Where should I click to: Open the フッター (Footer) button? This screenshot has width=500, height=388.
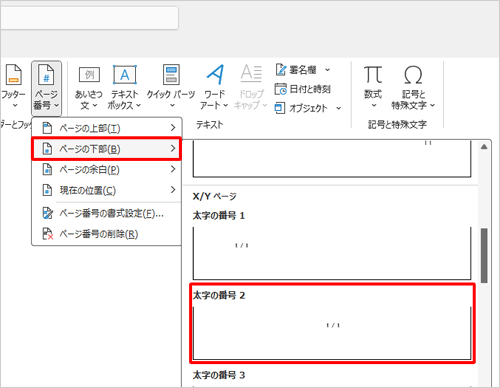pos(13,87)
